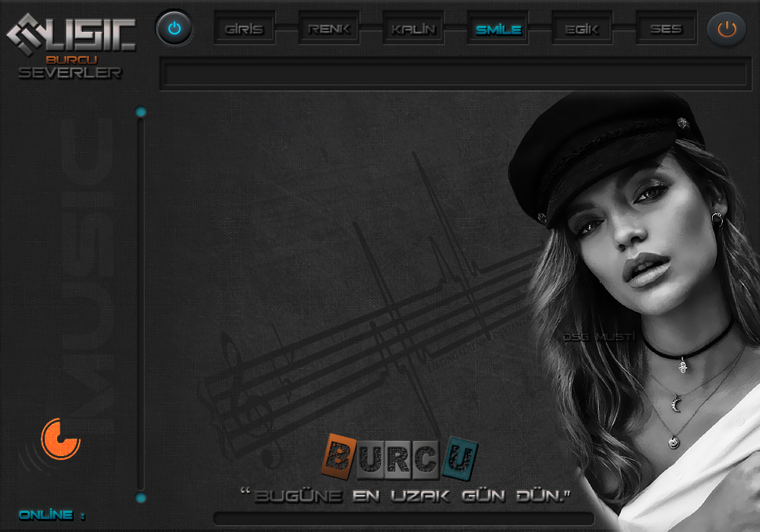
Task: Click the GIRIS login button
Action: click(244, 29)
